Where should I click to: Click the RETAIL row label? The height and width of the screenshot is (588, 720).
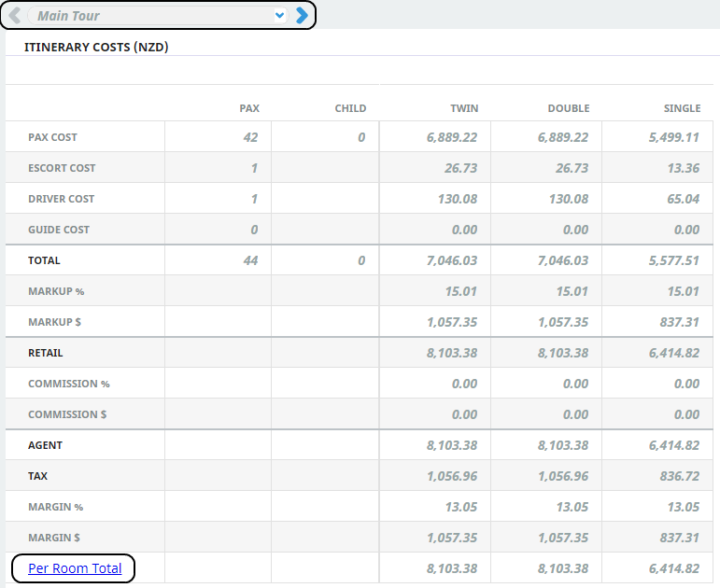pos(46,353)
